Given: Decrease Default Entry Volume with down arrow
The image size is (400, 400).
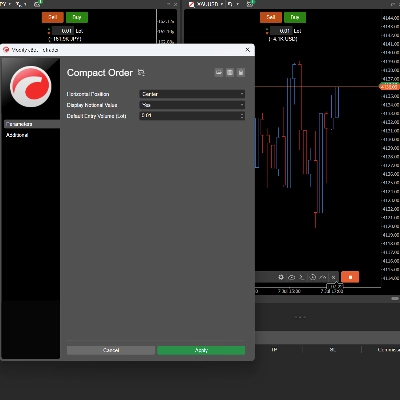Looking at the screenshot, I should 242,118.
